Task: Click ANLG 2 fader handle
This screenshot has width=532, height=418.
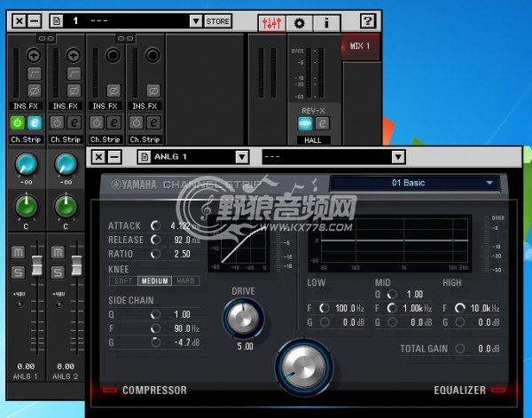Action: click(76, 265)
